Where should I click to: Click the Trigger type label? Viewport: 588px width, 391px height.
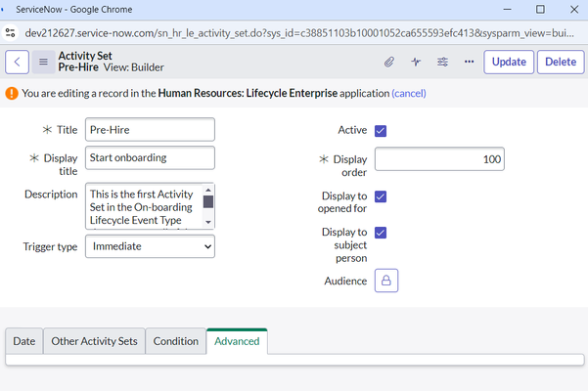[50, 246]
